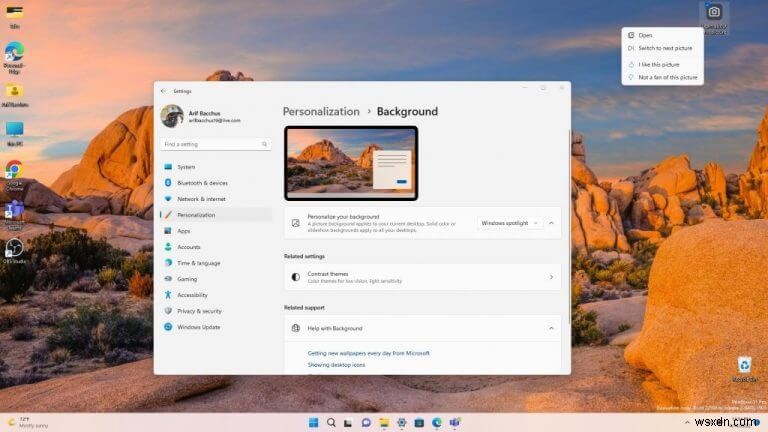Viewport: 768px width, 432px height.
Task: Open File Explorer from the taskbar
Action: 384,422
